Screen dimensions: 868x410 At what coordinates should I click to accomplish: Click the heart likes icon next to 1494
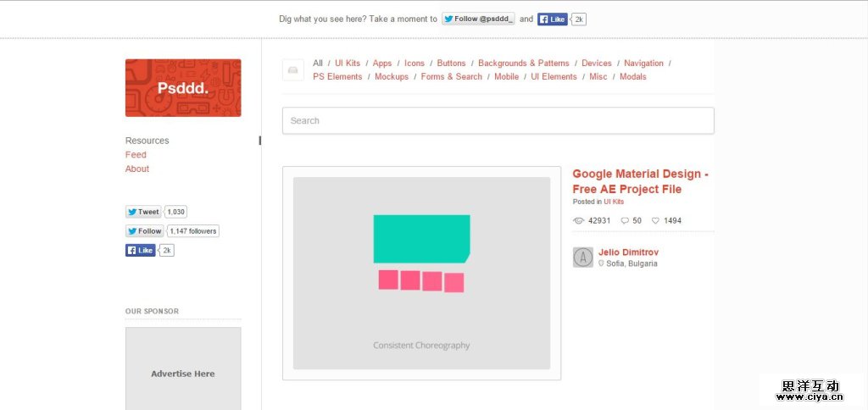click(655, 220)
